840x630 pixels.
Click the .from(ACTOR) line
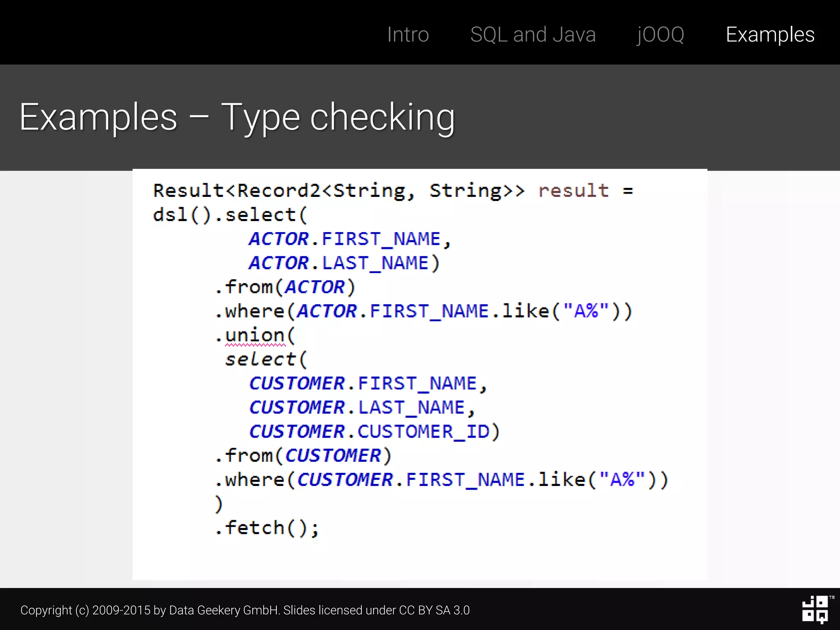[x=285, y=287]
